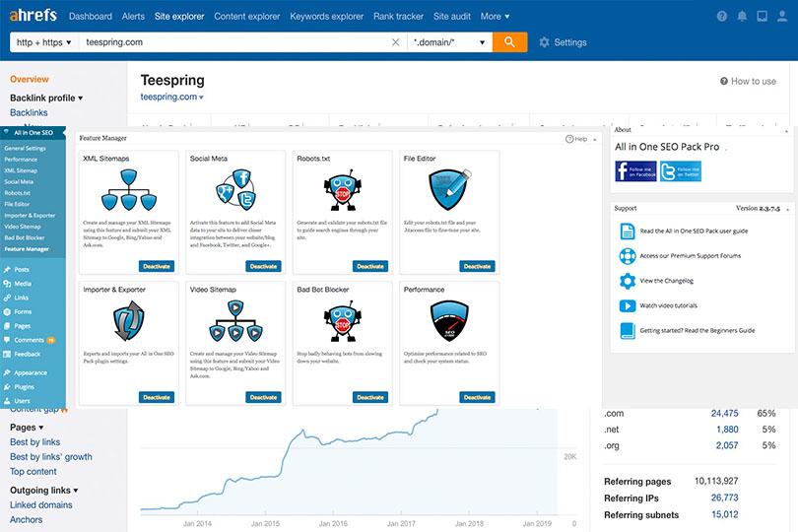Screen dimensions: 798x532
Task: Collapse the Feature Manager panel arrow
Action: [594, 140]
